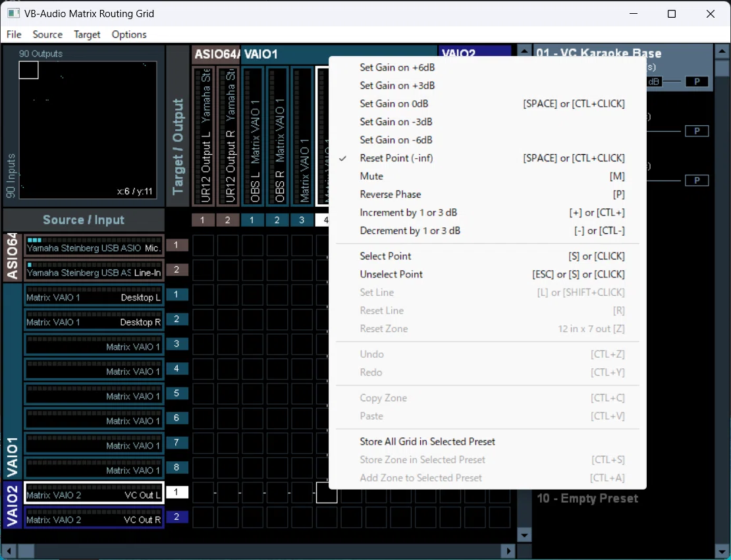Image resolution: width=731 pixels, height=560 pixels.
Task: Click VAIO1 input row number 3
Action: point(176,344)
